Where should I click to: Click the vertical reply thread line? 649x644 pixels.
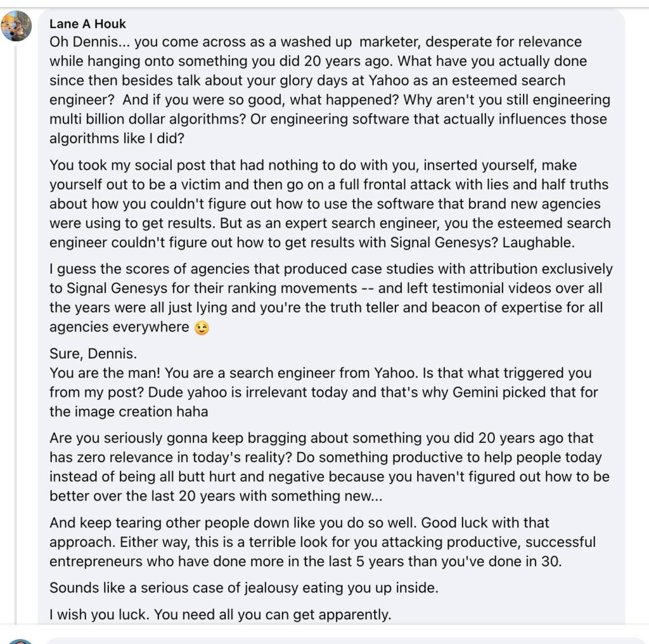(x=16, y=317)
